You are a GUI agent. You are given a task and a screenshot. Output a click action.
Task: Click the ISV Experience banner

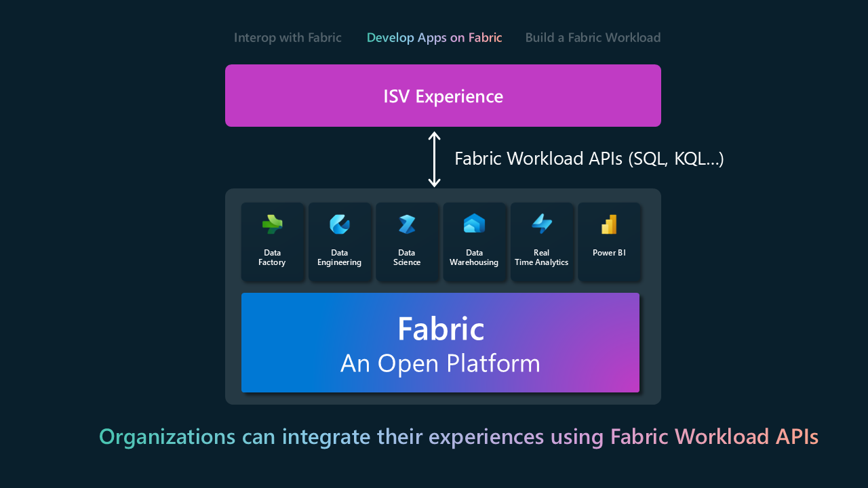point(443,96)
